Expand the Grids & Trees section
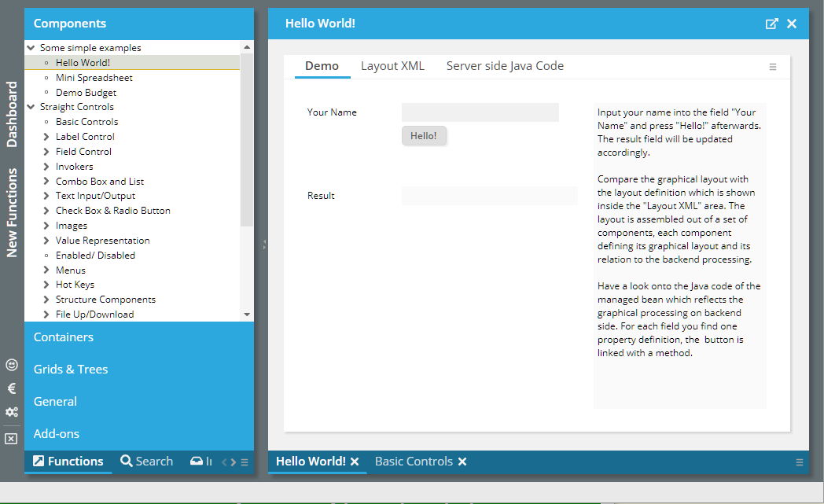The height and width of the screenshot is (504, 824). coord(71,369)
